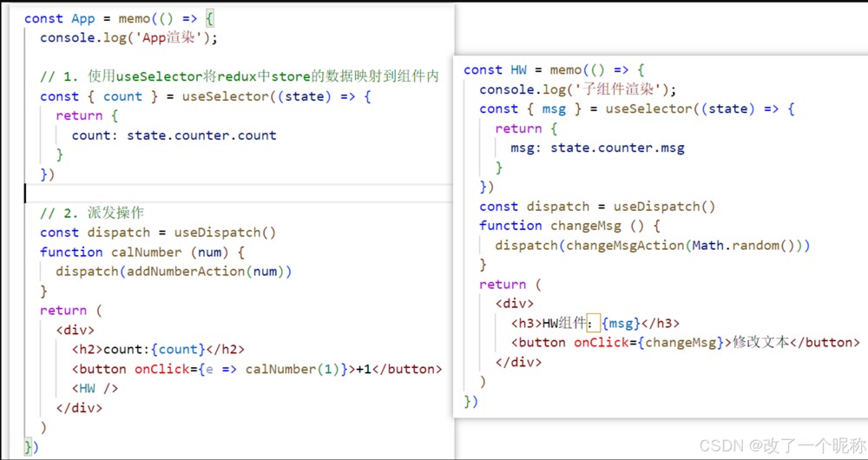The height and width of the screenshot is (460, 868).
Task: Click the line console.log('App渲染');
Action: pyautogui.click(x=129, y=39)
